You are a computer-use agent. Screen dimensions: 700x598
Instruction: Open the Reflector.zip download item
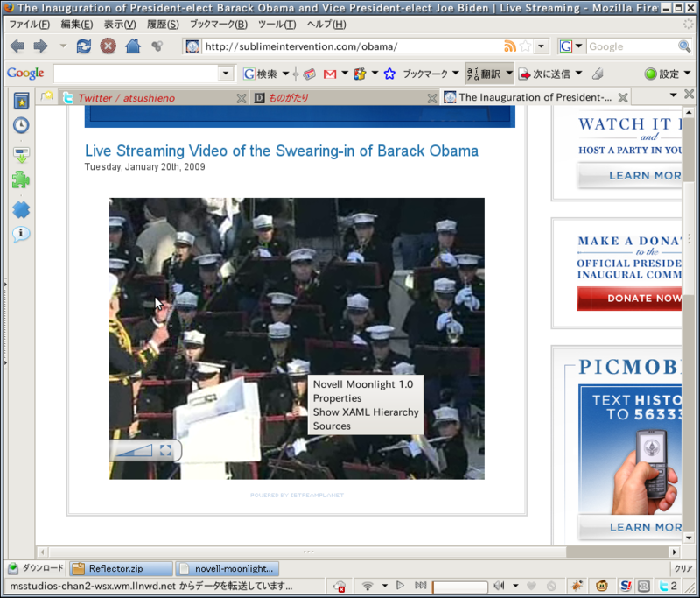122,568
